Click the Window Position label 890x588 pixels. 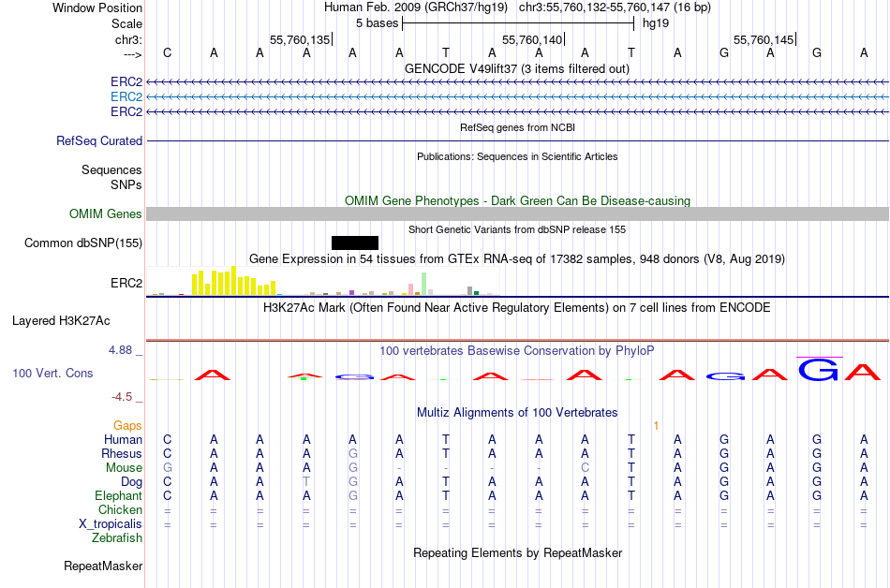[97, 7]
